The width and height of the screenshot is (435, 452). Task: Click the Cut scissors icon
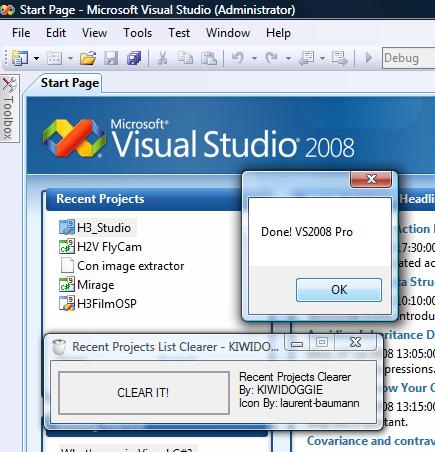pyautogui.click(x=162, y=58)
